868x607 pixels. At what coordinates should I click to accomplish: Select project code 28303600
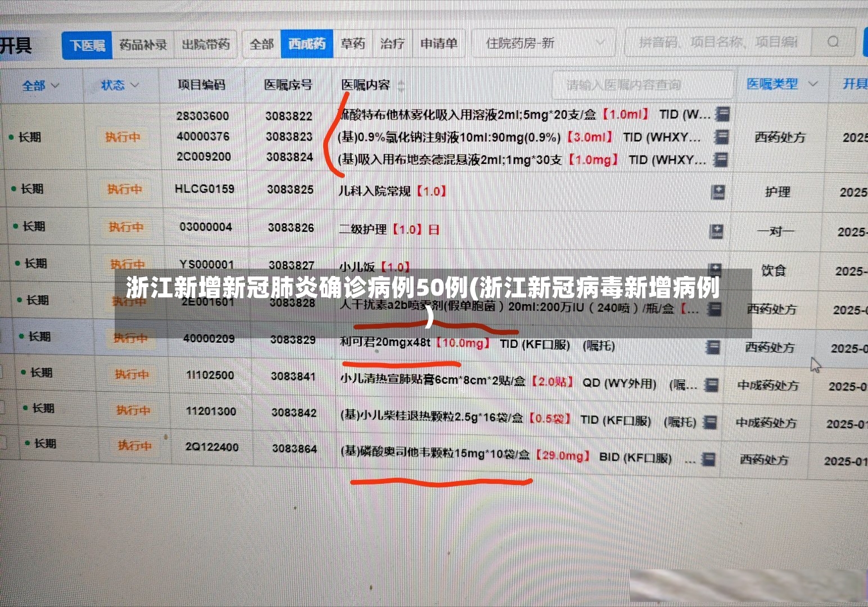[x=202, y=116]
